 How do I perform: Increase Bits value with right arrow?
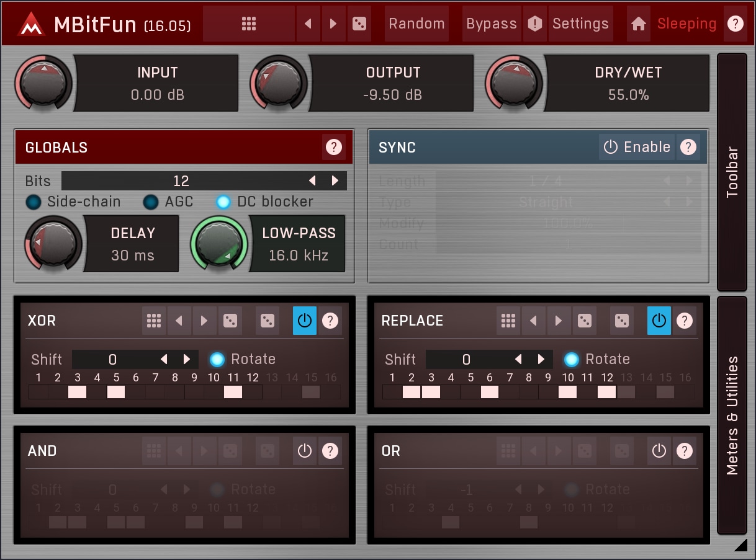point(335,180)
